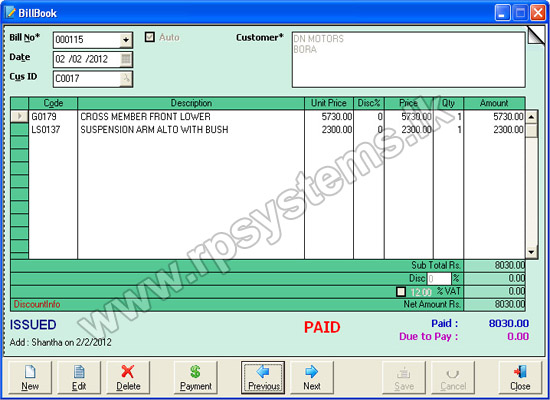Toggle the Auto bill number checkbox

[x=150, y=37]
